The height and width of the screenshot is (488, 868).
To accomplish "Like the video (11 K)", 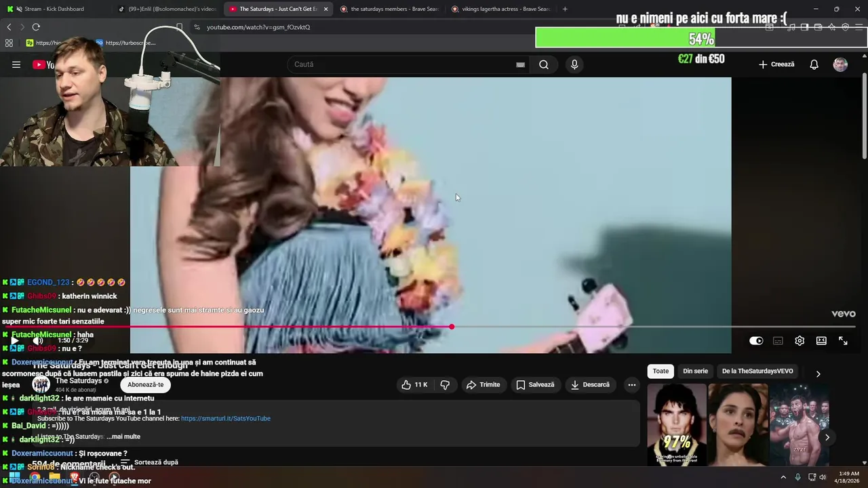I will [x=414, y=384].
